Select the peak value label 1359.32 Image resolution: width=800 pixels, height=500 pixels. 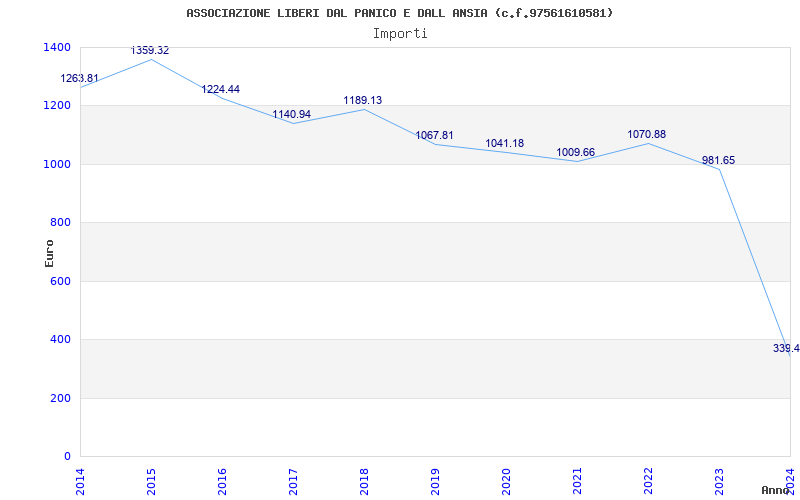pos(149,51)
